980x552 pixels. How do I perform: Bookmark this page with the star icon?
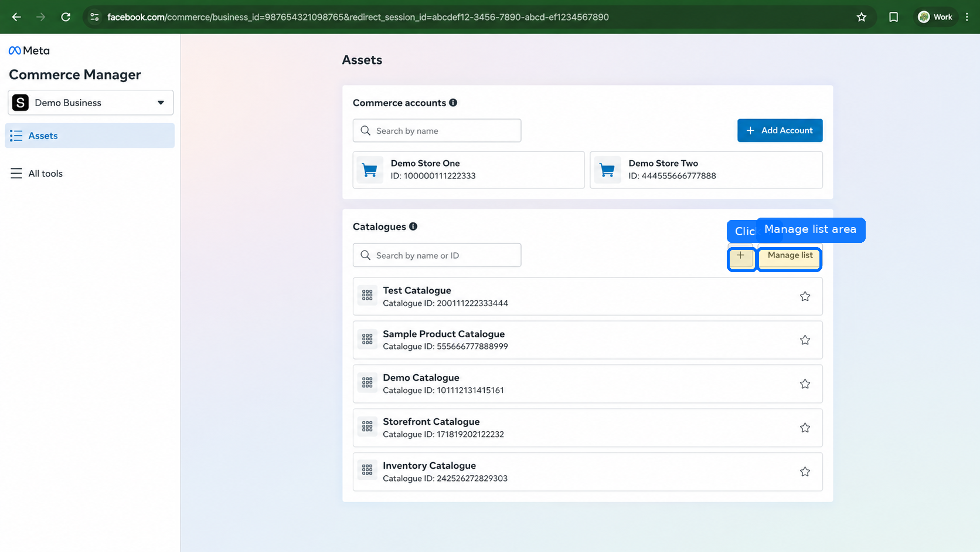(862, 17)
